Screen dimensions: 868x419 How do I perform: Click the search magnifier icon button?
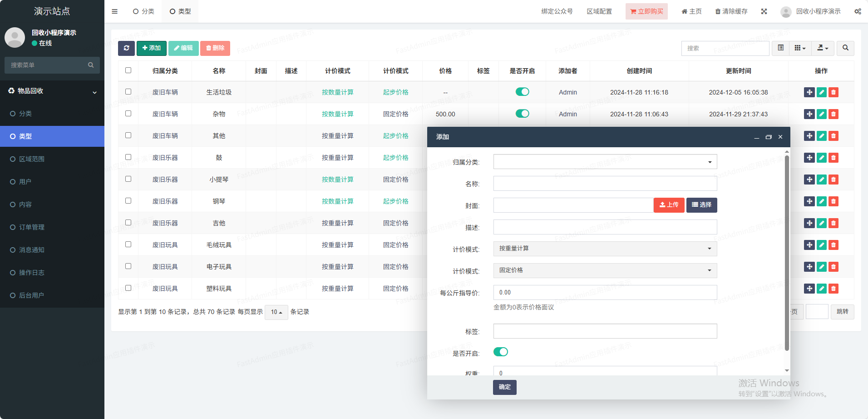tap(845, 48)
